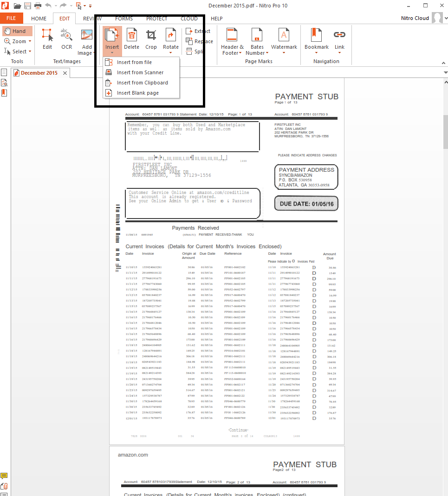Click the Bates Number icon

(257, 35)
